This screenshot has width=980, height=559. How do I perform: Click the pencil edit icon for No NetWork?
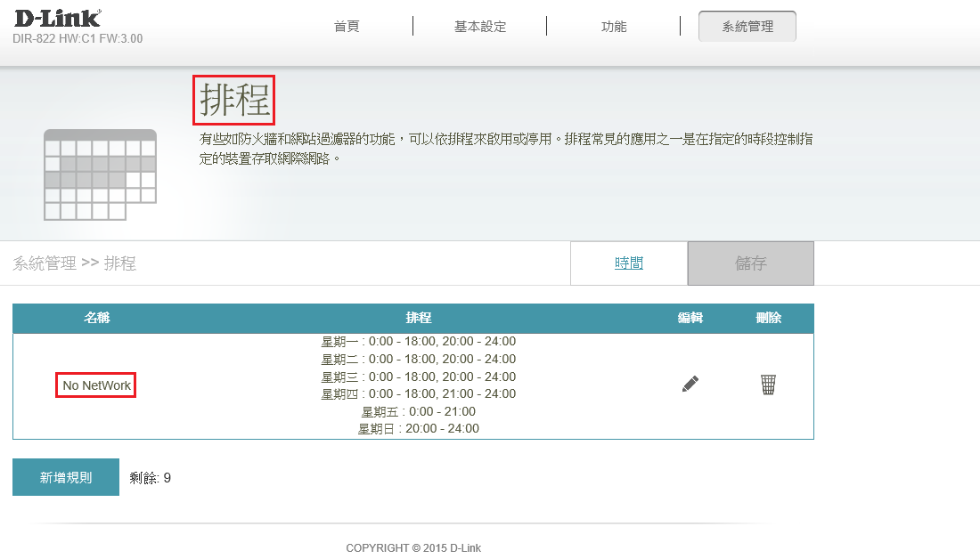pos(690,384)
